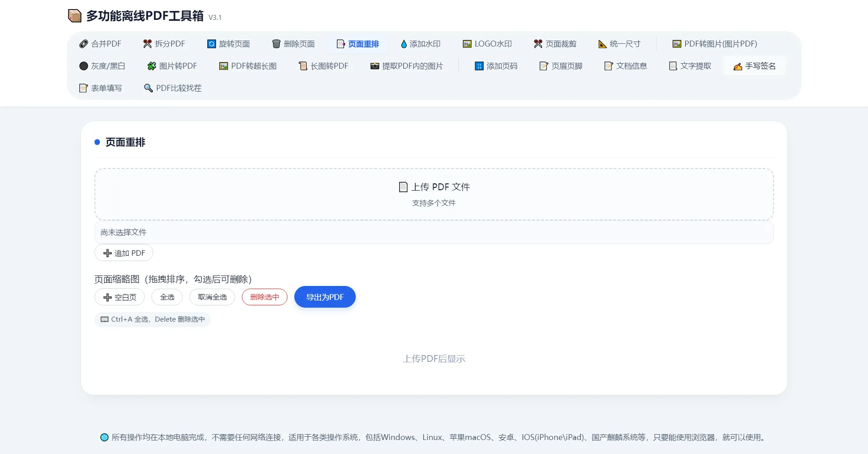868x454 pixels.
Task: Click the 图片转PDF clover icon
Action: click(152, 66)
